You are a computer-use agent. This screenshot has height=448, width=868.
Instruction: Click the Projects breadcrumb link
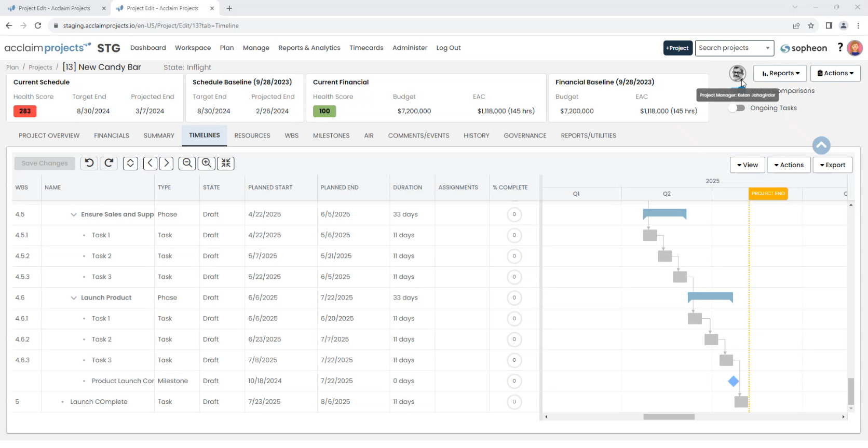coord(40,67)
